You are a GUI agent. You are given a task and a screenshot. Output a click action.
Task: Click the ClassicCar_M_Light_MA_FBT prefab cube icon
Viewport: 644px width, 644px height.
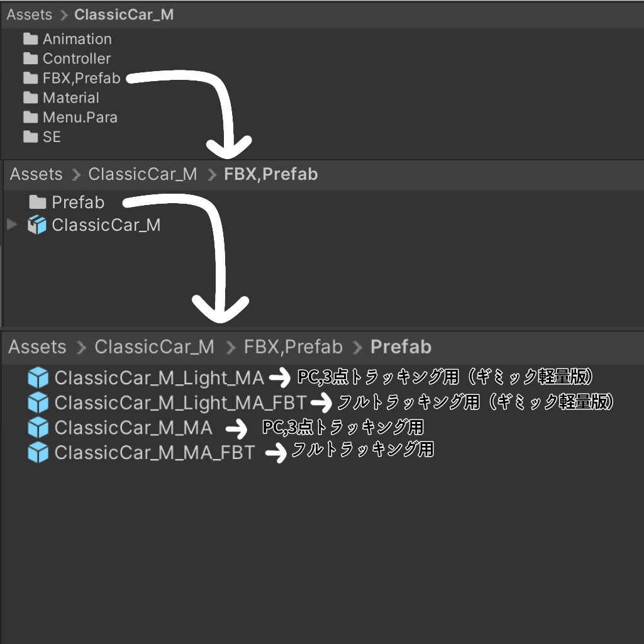point(38,402)
